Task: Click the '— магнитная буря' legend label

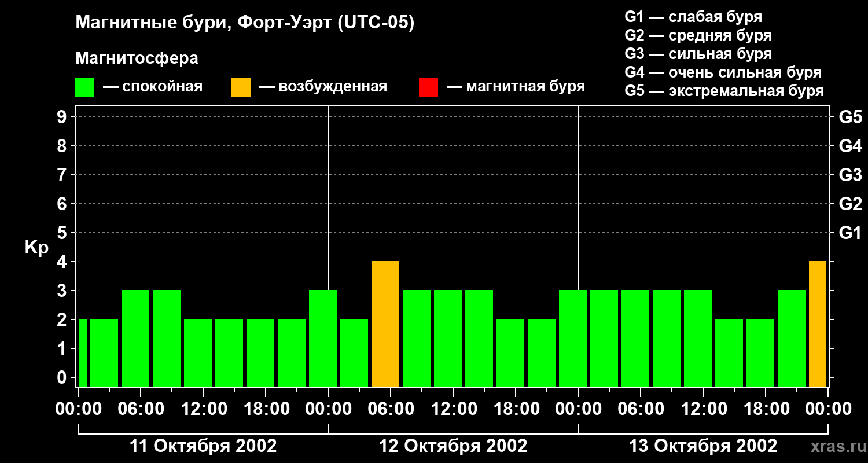Action: (516, 87)
